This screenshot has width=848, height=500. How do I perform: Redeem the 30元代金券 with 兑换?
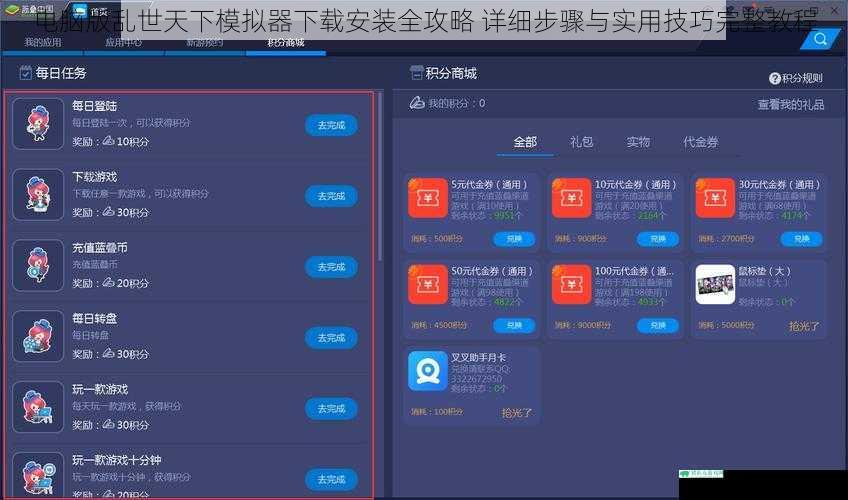tap(801, 239)
